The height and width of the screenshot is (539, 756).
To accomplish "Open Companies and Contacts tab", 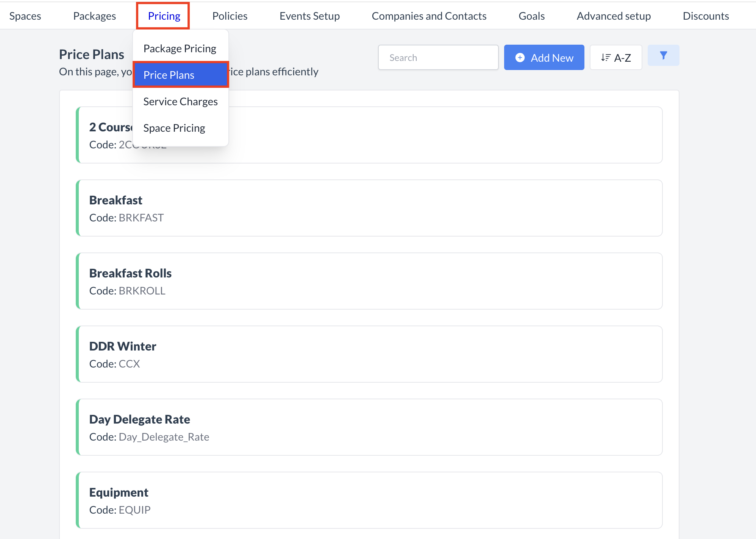I will tap(429, 16).
